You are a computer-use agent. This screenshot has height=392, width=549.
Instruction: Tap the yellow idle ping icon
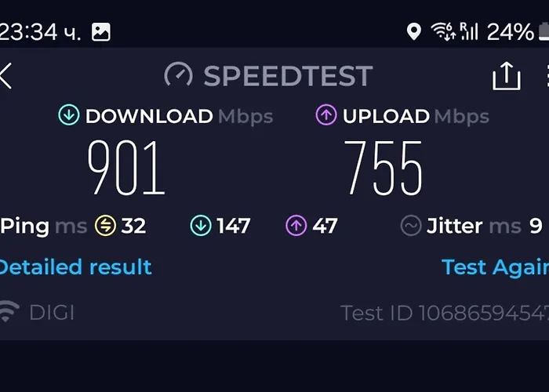[x=105, y=226]
